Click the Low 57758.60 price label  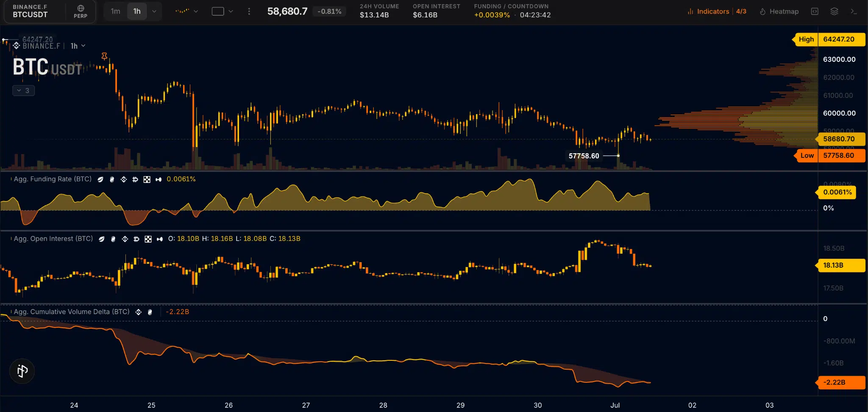[829, 155]
